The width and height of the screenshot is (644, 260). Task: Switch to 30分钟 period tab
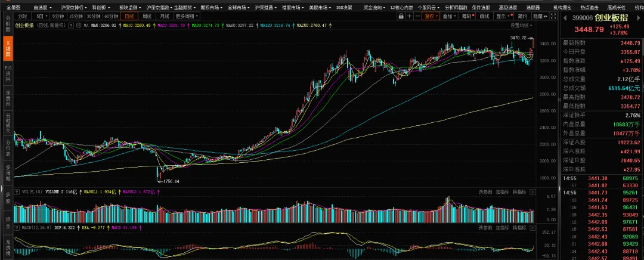tap(94, 17)
